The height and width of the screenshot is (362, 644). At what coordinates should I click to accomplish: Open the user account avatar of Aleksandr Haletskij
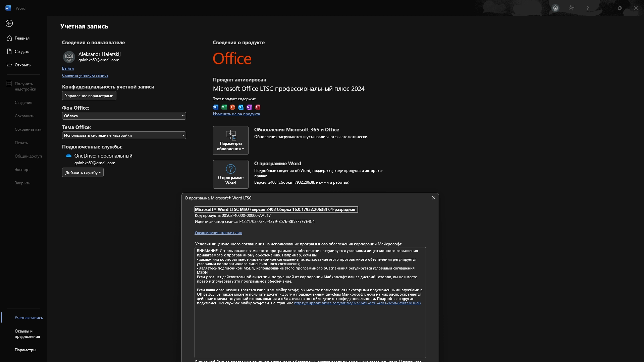click(69, 57)
